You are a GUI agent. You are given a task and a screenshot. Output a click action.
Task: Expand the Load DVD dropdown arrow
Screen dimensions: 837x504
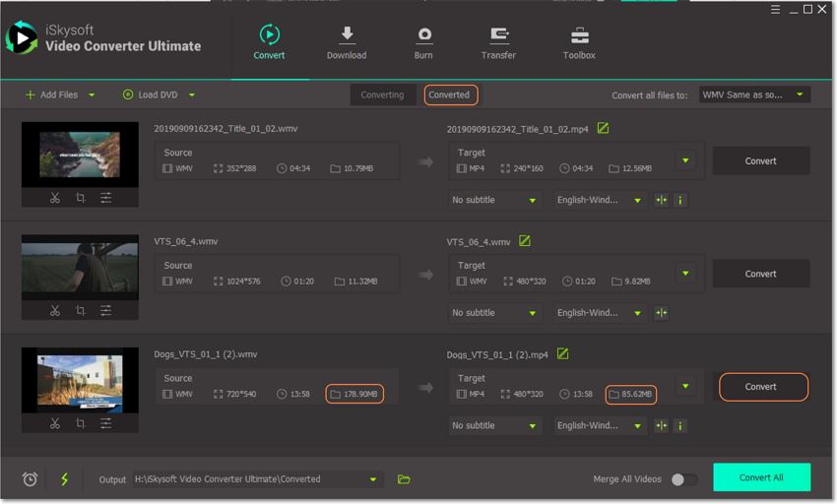click(192, 95)
